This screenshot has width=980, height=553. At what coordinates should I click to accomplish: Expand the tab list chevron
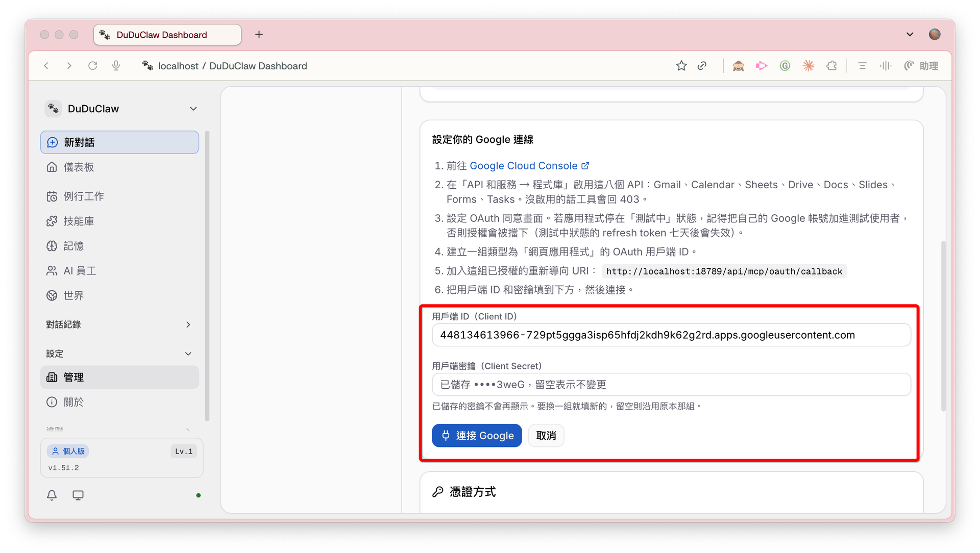click(910, 34)
